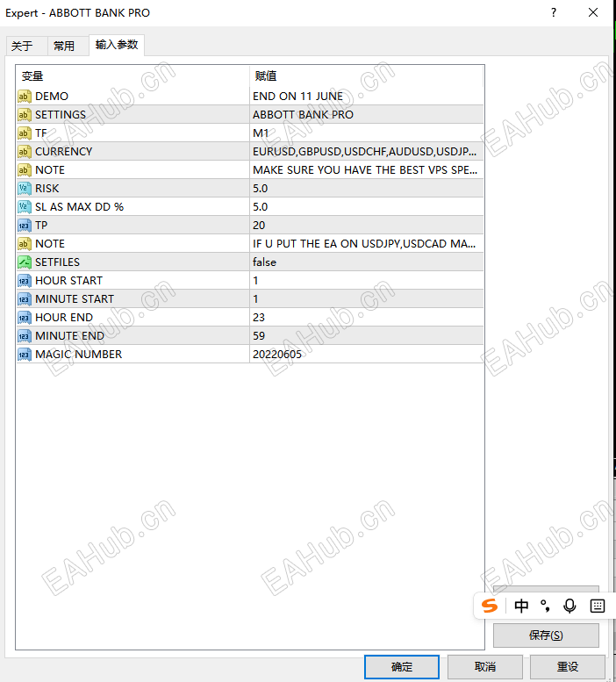Image resolution: width=616 pixels, height=682 pixels.
Task: Select the value END ON 11 JUNE
Action: click(x=297, y=97)
